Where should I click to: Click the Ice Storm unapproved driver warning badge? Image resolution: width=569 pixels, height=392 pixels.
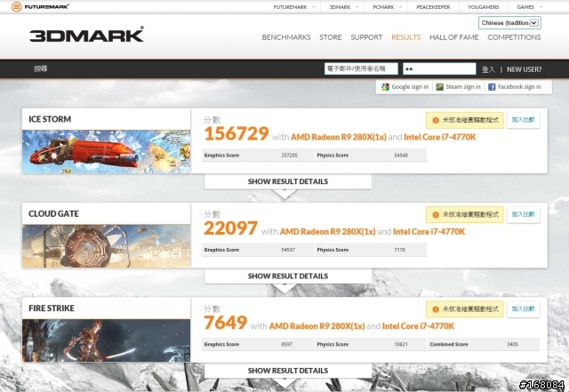pos(465,120)
